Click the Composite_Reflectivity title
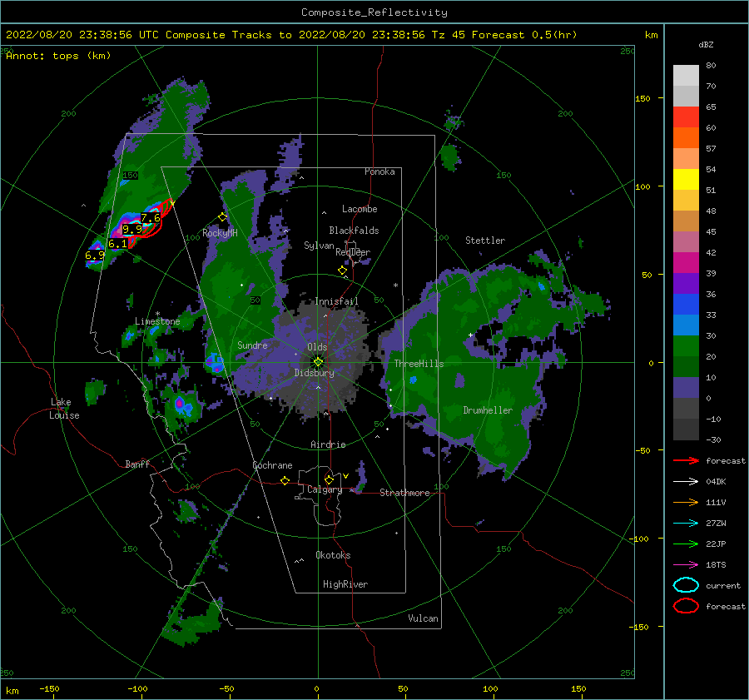 [374, 12]
